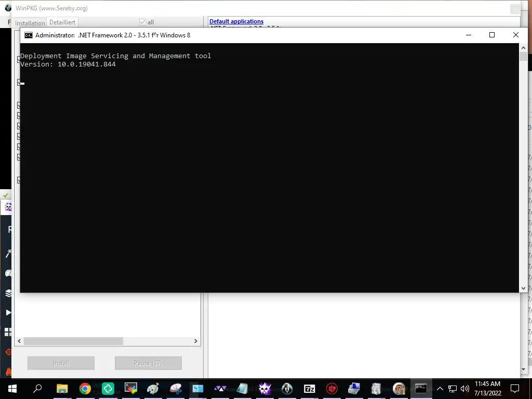Click the 'Version: 10.0.19041.844' text
The width and height of the screenshot is (532, 399).
pyautogui.click(x=68, y=64)
